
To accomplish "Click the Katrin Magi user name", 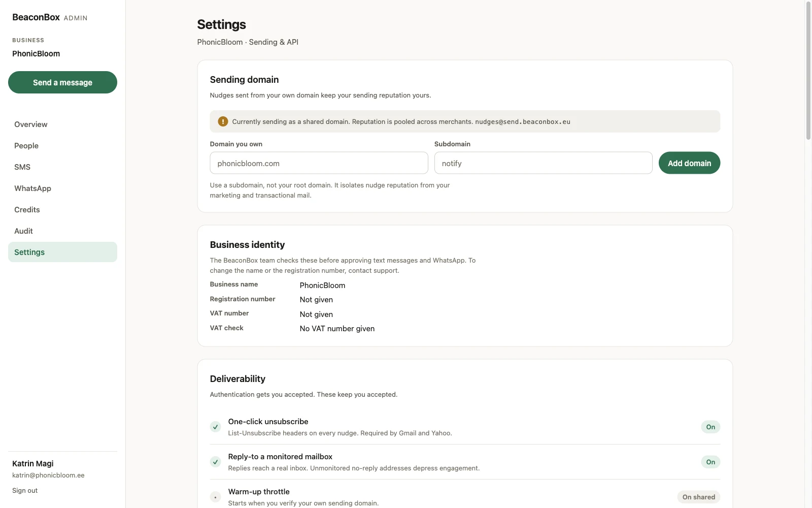I will pos(33,463).
